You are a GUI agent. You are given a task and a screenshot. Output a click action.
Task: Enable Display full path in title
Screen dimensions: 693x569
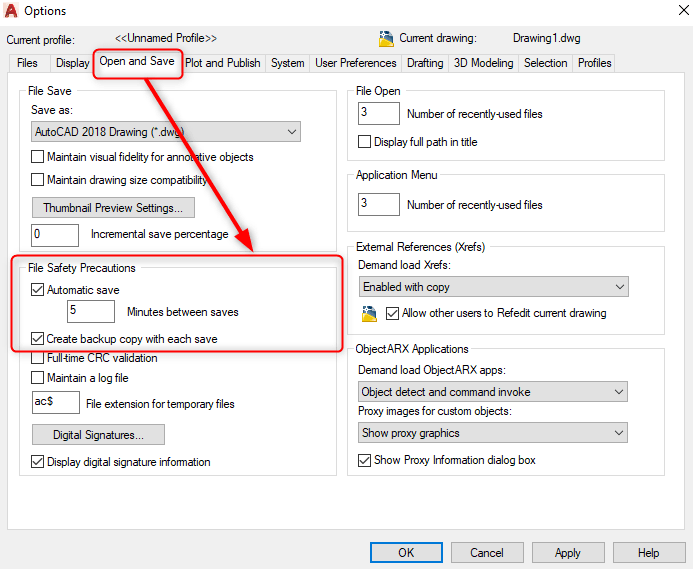pyautogui.click(x=364, y=142)
